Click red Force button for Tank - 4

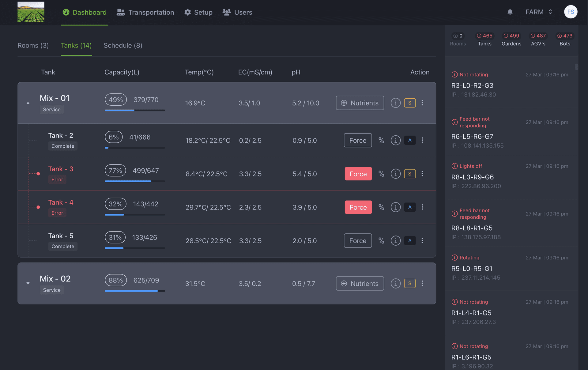click(358, 207)
